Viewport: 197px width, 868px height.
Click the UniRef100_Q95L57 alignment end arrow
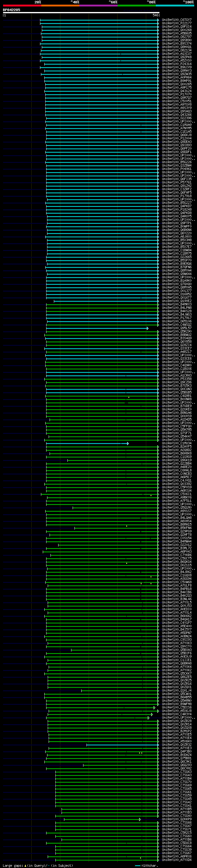tap(147, 328)
